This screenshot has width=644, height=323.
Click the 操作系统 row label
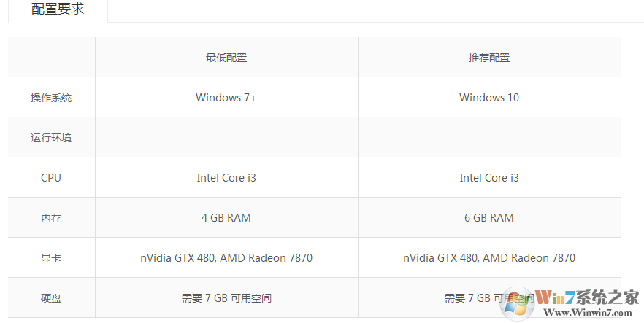click(x=51, y=98)
